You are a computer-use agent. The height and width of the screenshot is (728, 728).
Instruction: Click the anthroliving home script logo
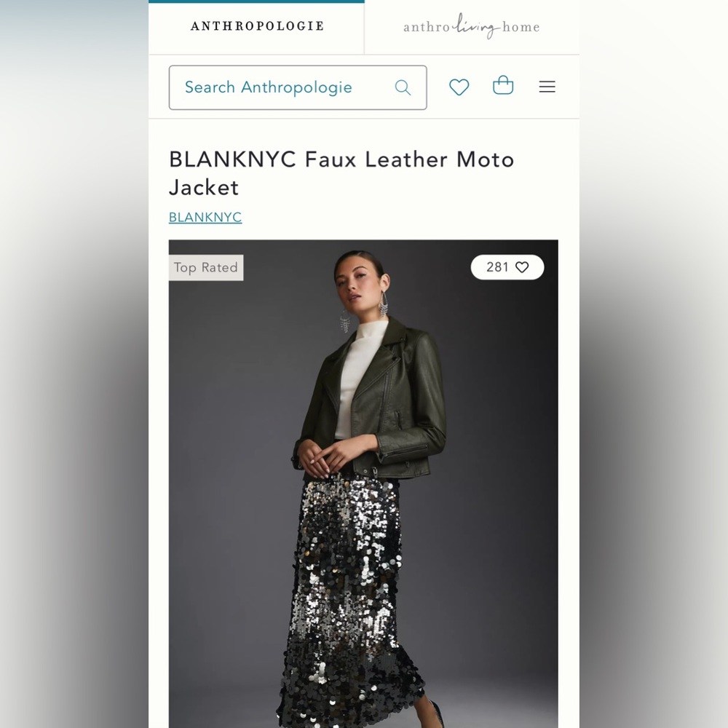pyautogui.click(x=472, y=26)
